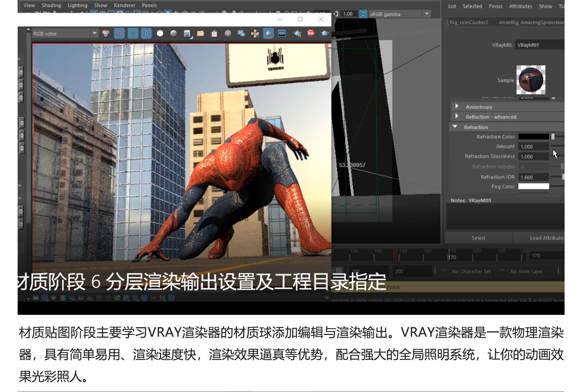Open the Panels menu
Image resolution: width=584 pixels, height=392 pixels.
point(149,5)
